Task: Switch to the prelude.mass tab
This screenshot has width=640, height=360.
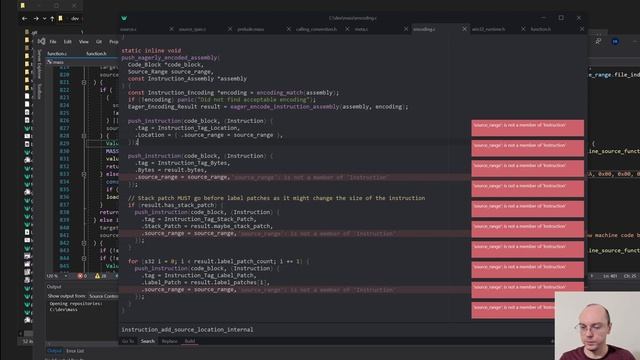Action: [251, 29]
